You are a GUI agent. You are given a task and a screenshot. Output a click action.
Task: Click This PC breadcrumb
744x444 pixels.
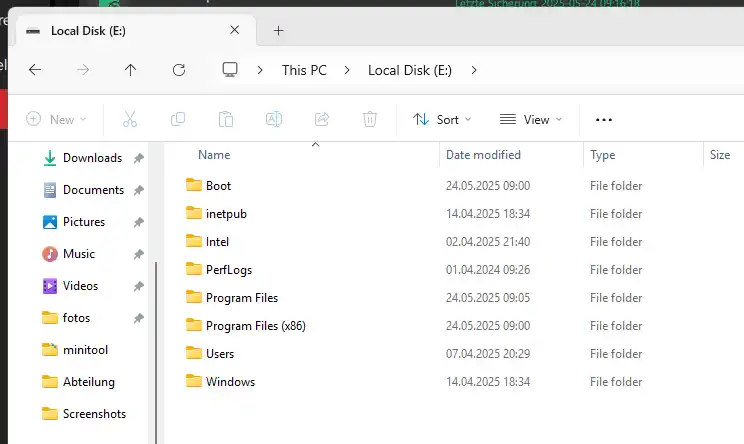click(304, 70)
